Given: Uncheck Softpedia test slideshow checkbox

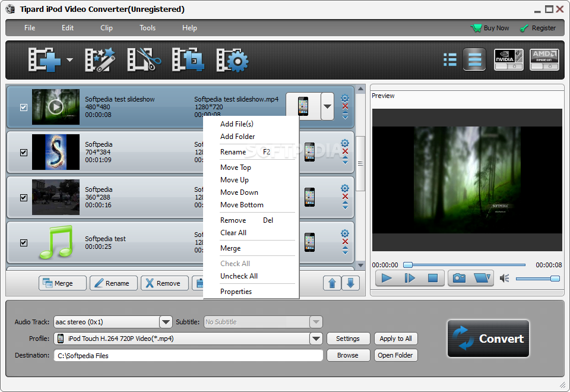Looking at the screenshot, I should (24, 108).
